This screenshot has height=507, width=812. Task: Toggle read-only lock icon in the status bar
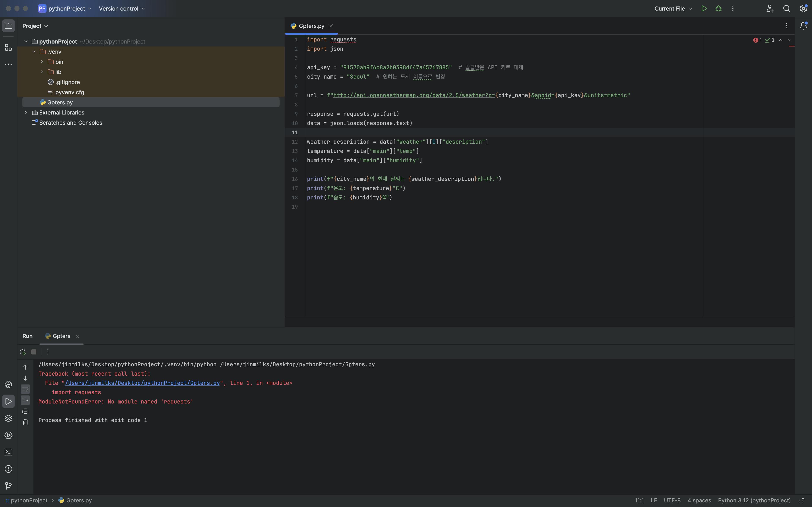coord(802,501)
